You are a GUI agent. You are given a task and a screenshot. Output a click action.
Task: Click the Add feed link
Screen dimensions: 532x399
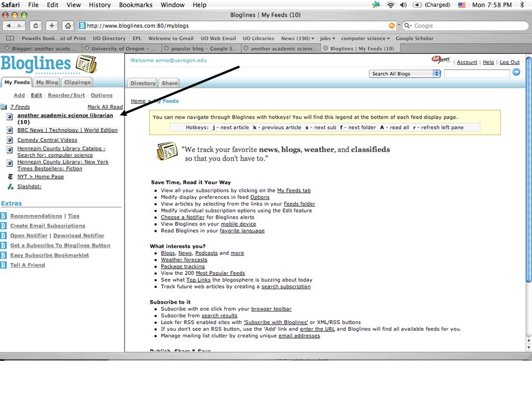19,95
